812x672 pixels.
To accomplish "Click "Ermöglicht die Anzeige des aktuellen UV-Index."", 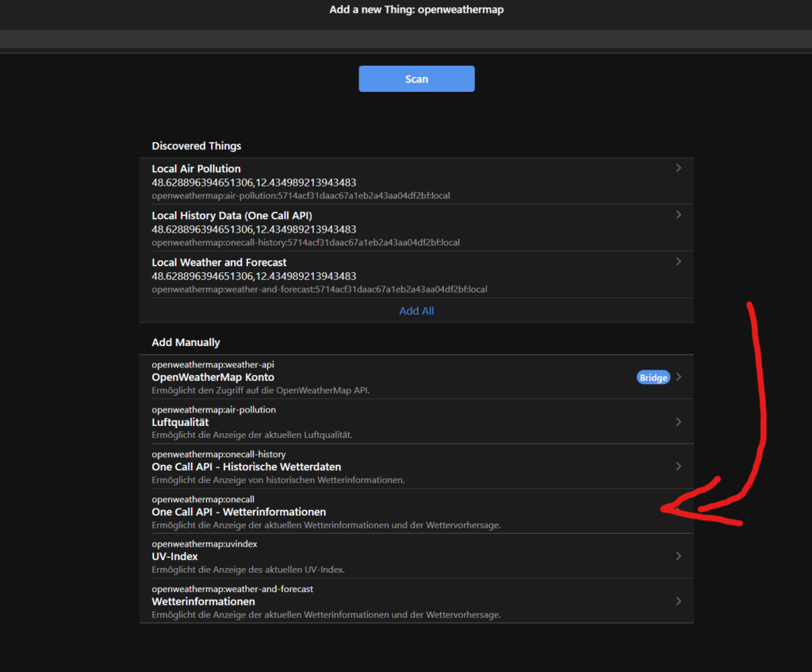I will 248,570.
